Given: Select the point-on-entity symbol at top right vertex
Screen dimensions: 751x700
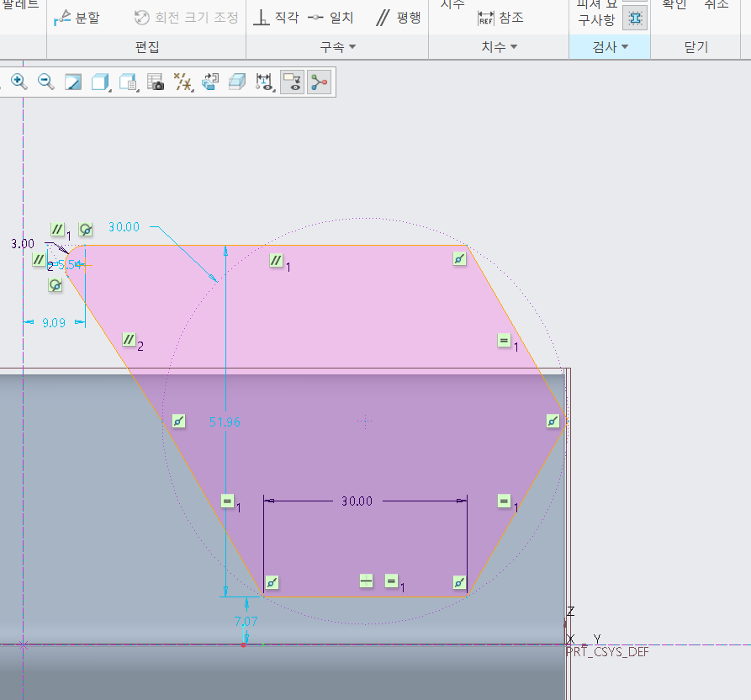Looking at the screenshot, I should [x=459, y=259].
